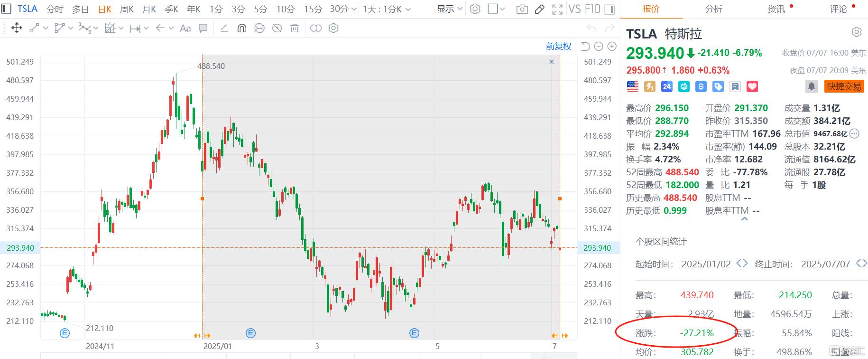Click the angle line tool icon

tap(224, 28)
